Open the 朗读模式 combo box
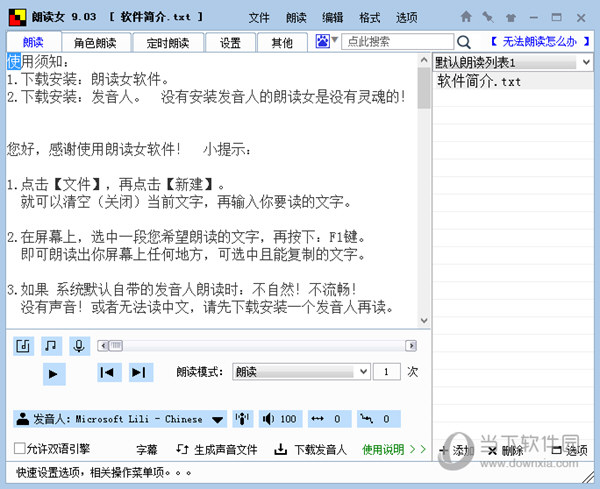The height and width of the screenshot is (489, 600). [301, 372]
